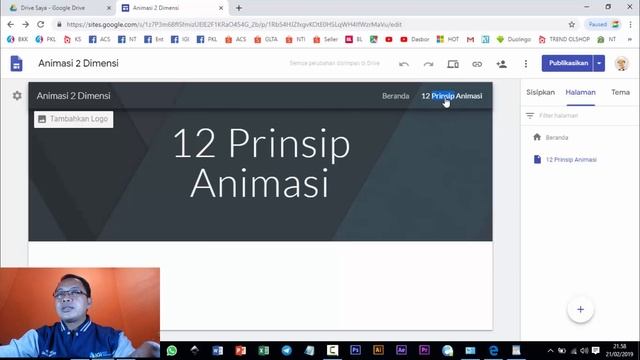Click the Google Sites home logo icon
Screen dimensions: 640x360
coord(16,64)
